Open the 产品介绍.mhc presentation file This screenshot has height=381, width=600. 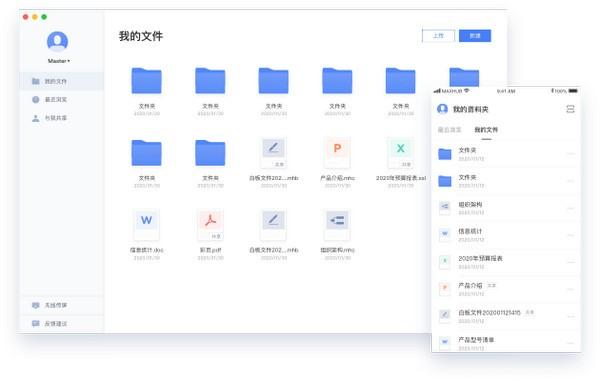[x=337, y=153]
